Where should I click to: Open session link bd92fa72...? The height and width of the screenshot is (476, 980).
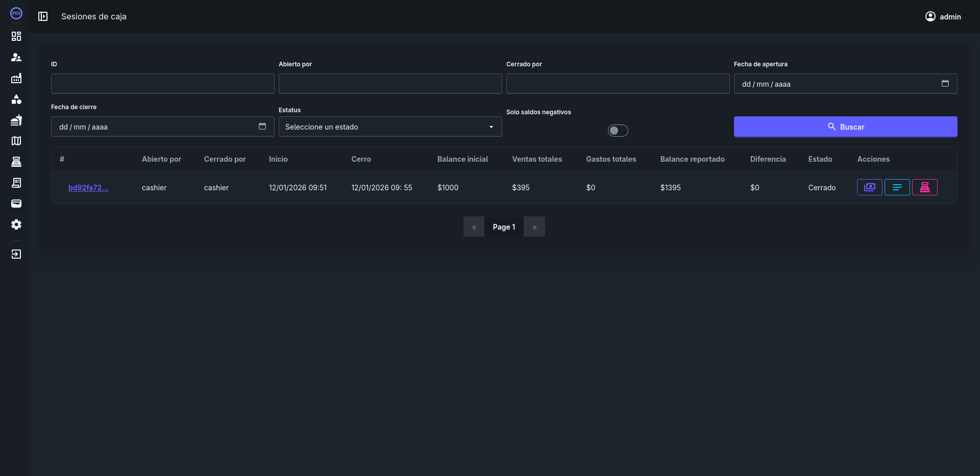(88, 188)
